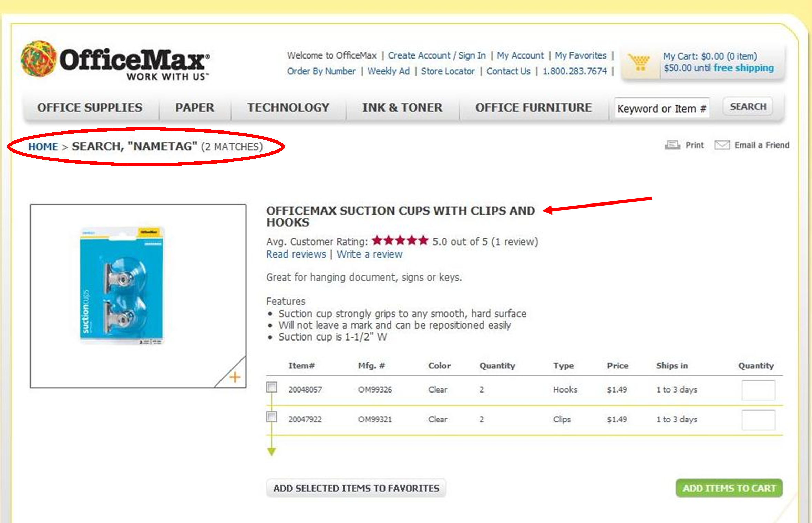This screenshot has height=523, width=812.
Task: Open the Technology menu
Action: point(288,107)
